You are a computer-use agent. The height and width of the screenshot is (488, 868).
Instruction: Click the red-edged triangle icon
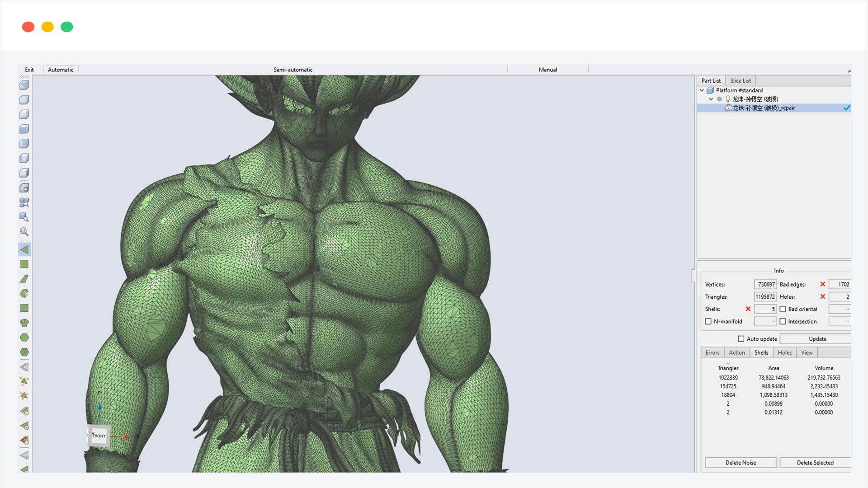click(24, 440)
